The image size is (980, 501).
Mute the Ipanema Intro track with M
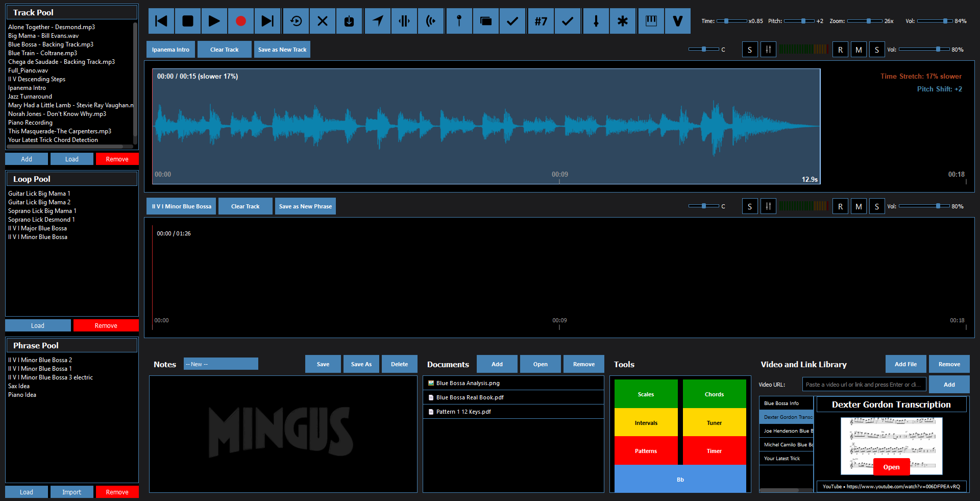(859, 50)
